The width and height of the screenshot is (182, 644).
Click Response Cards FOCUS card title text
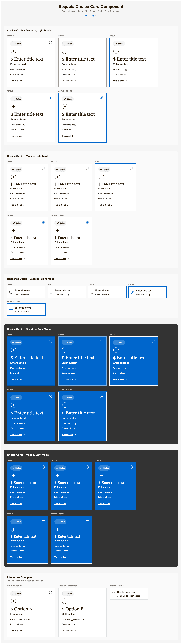click(x=103, y=290)
